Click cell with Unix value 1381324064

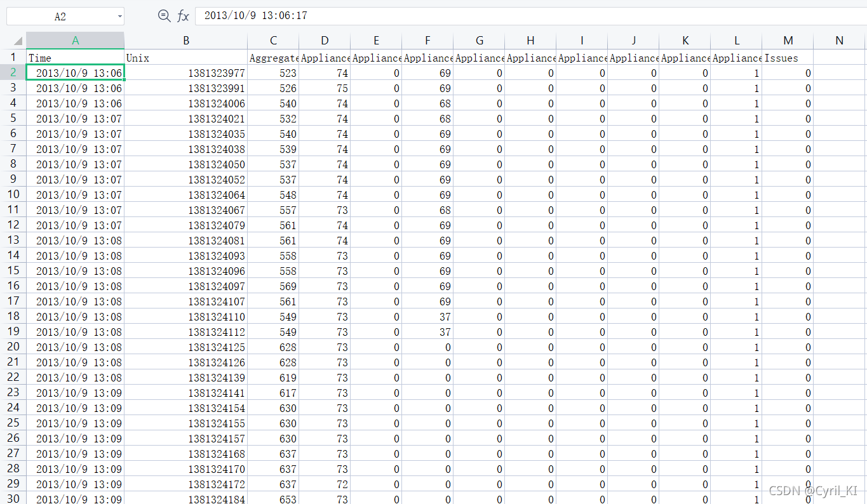tap(186, 195)
